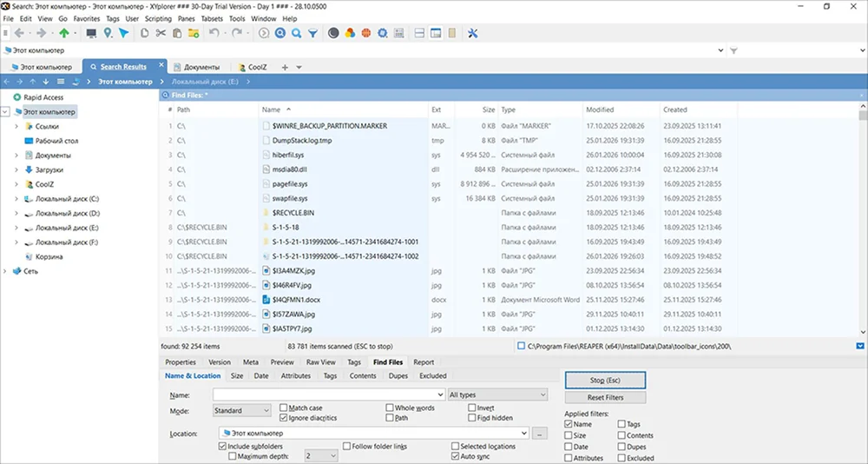
Task: Click the filter funnel toolbar icon
Action: [x=312, y=33]
